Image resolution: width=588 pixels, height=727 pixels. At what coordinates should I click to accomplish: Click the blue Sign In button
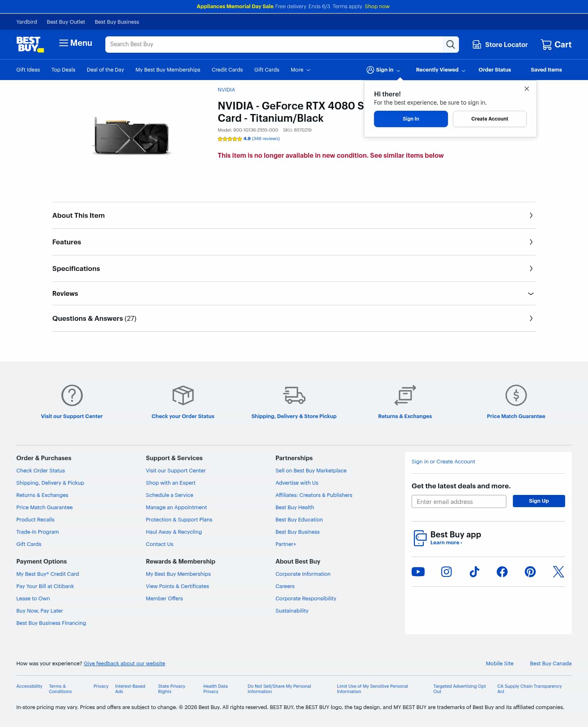pyautogui.click(x=411, y=119)
